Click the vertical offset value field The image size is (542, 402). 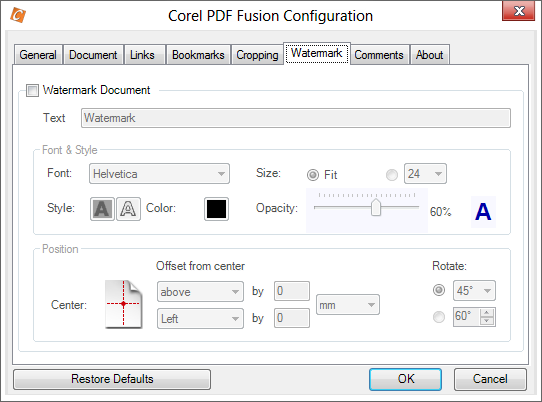click(x=292, y=291)
